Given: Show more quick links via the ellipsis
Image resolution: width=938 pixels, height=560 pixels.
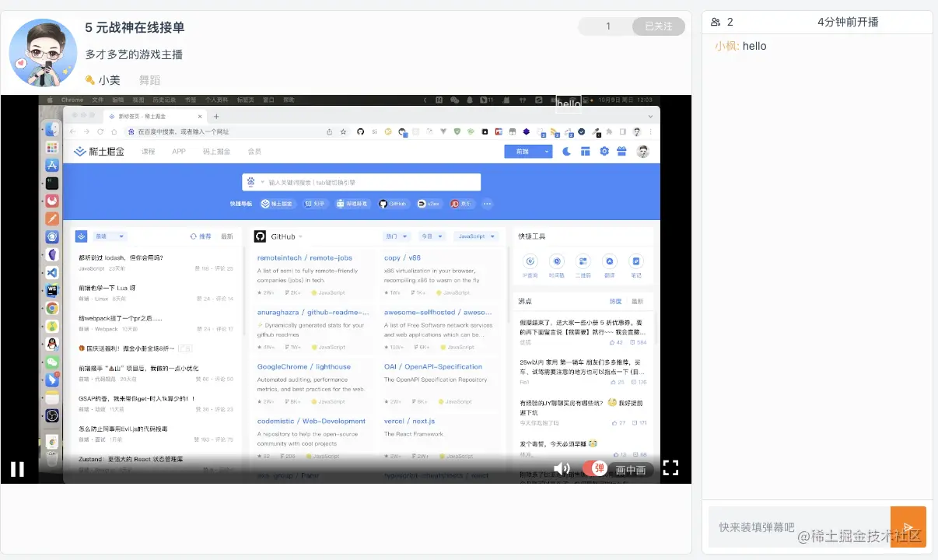Looking at the screenshot, I should (x=488, y=204).
